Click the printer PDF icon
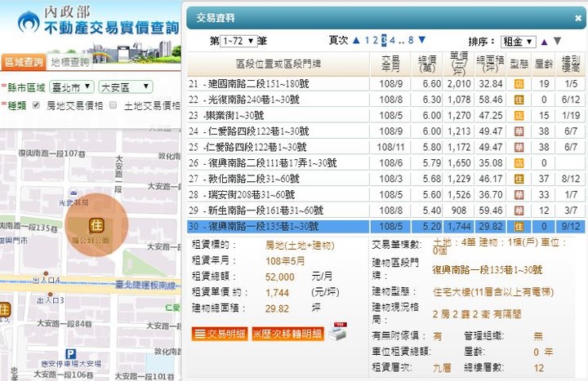 click(337, 331)
